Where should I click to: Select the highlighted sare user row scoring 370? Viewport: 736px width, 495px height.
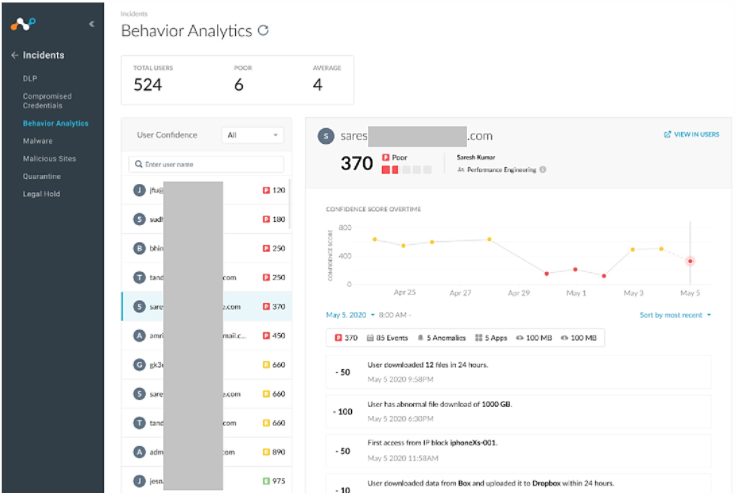(x=206, y=306)
